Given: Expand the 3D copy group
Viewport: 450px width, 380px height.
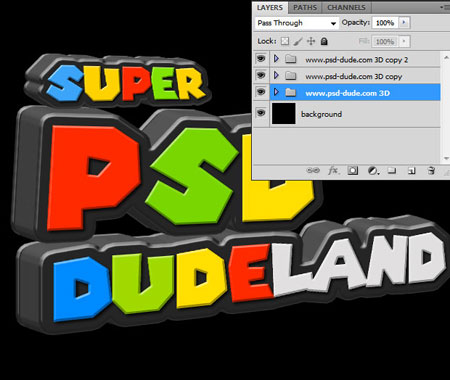Looking at the screenshot, I should [x=276, y=75].
